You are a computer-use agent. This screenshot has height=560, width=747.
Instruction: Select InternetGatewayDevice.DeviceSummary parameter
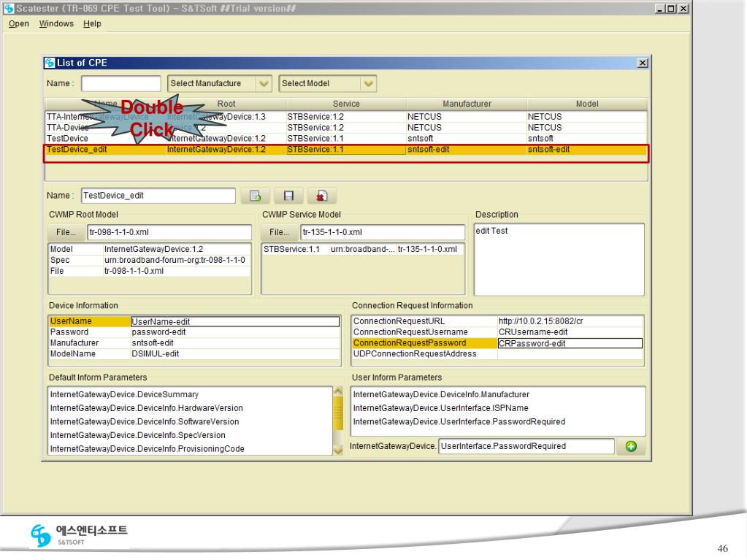124,395
